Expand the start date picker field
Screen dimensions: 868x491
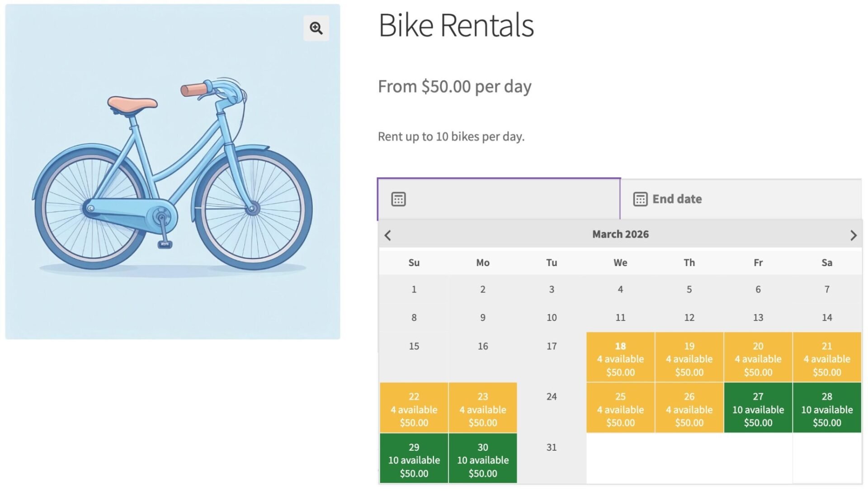(x=497, y=199)
